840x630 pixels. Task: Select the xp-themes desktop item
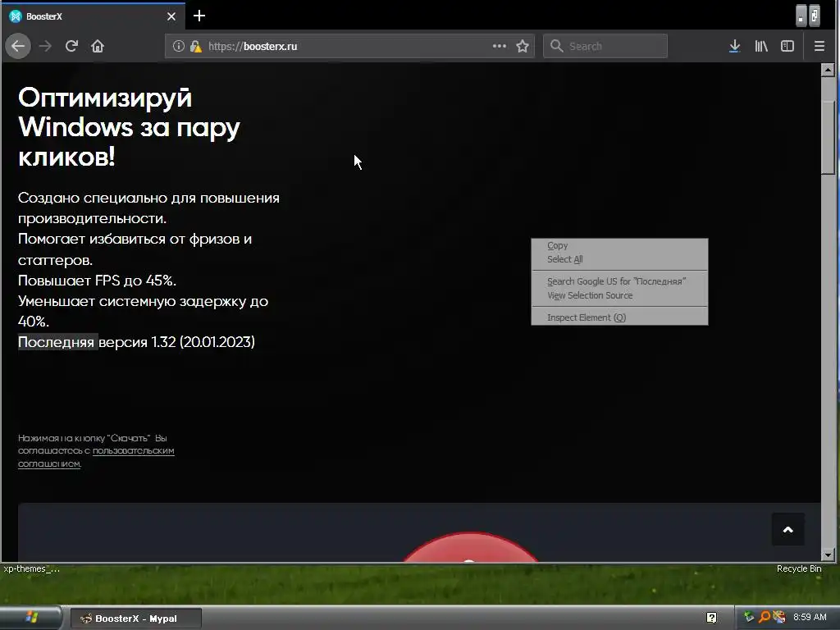[x=31, y=568]
